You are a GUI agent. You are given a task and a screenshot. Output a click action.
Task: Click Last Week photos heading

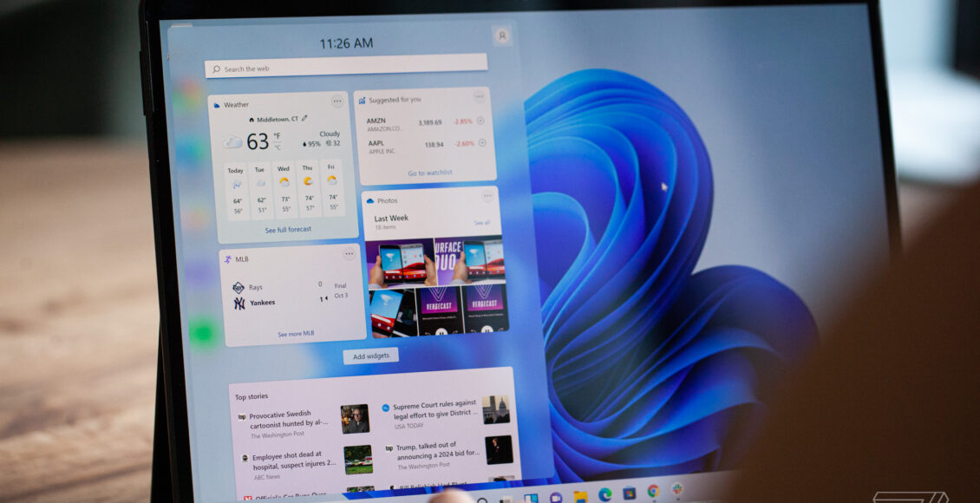391,219
